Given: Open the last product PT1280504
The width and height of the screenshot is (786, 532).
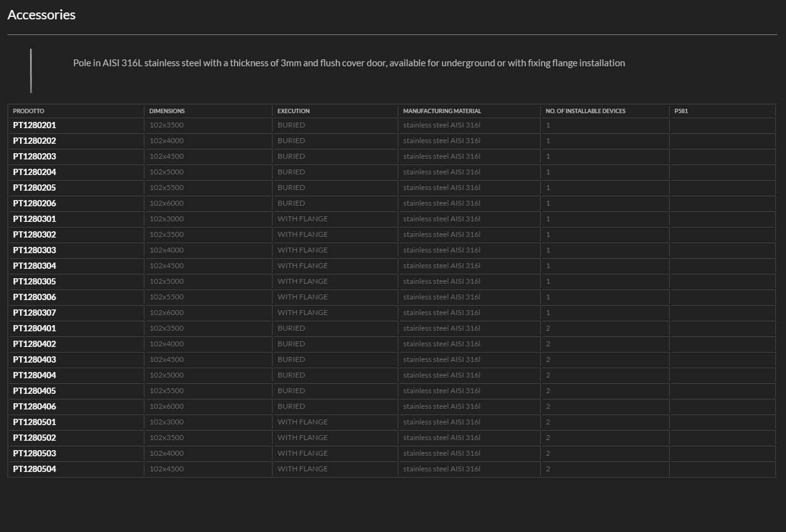Looking at the screenshot, I should (34, 469).
